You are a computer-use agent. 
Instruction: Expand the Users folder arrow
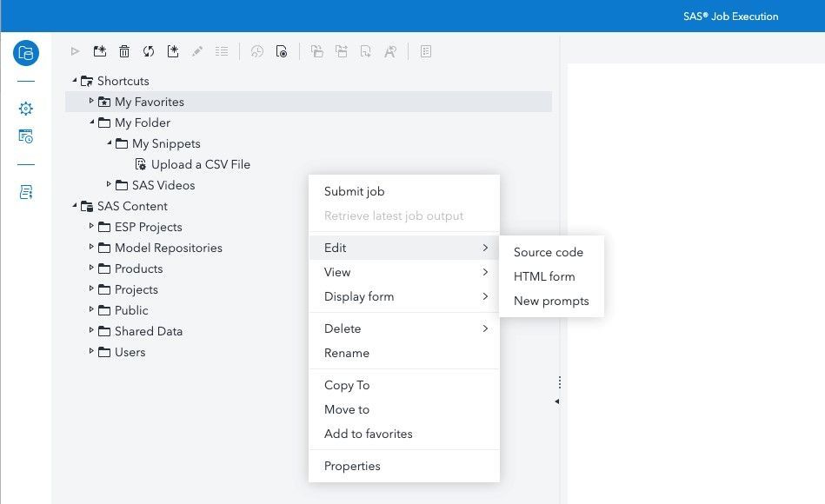[x=91, y=351]
